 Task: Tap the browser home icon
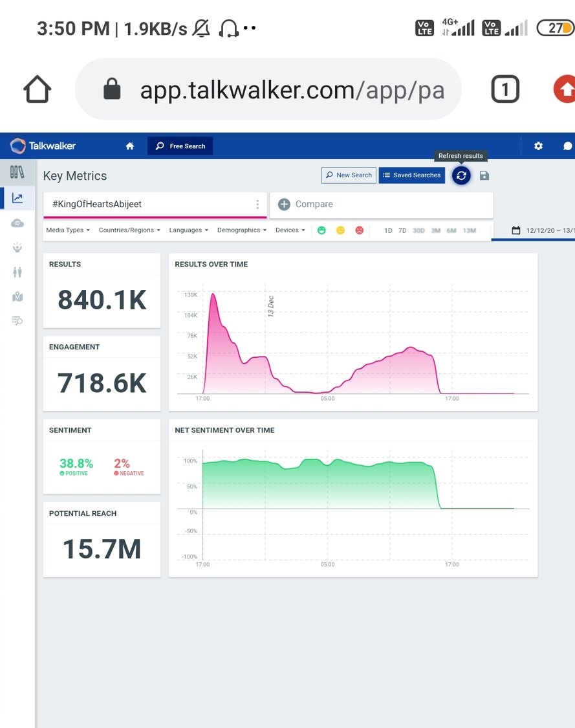coord(37,89)
